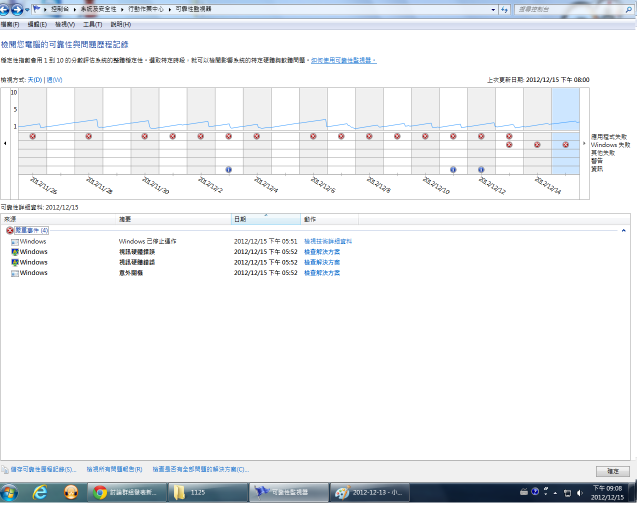Click the 應用程式失敗 legend label
The image size is (640, 512).
click(x=611, y=138)
